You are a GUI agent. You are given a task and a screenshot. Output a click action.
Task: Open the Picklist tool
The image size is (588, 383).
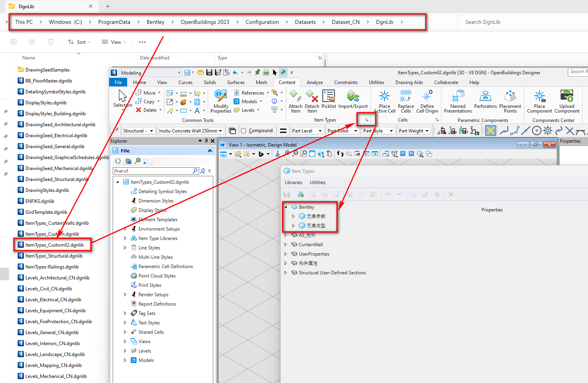coord(329,96)
